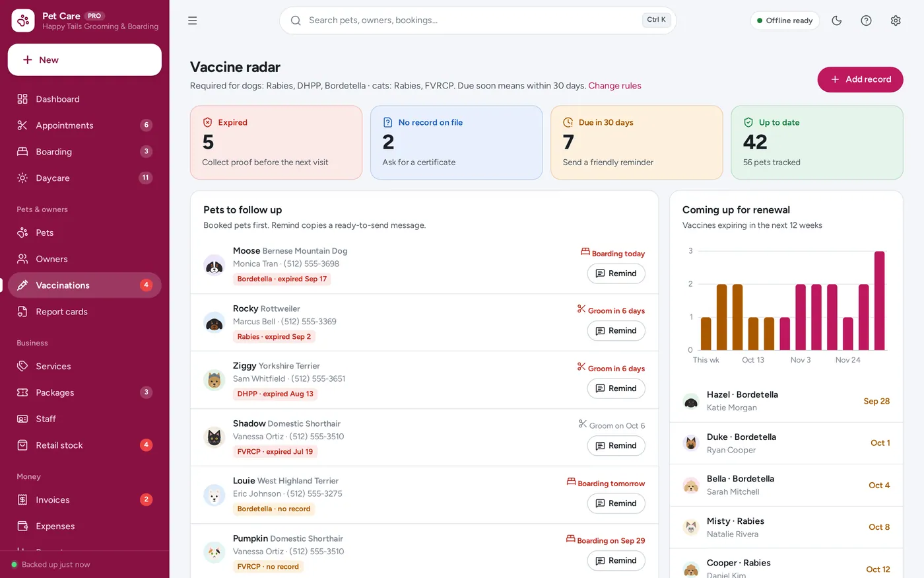Screen dimensions: 924x578
Task: Click the Report cards icon
Action: click(22, 312)
